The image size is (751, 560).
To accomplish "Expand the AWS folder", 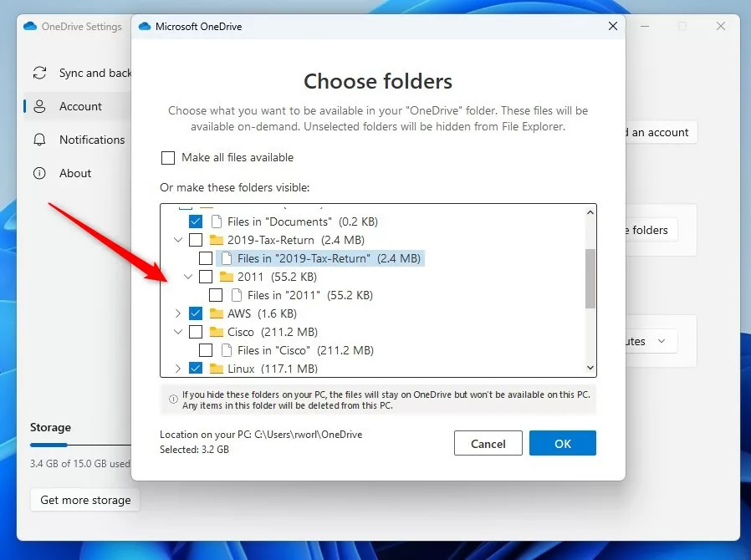I will point(178,313).
